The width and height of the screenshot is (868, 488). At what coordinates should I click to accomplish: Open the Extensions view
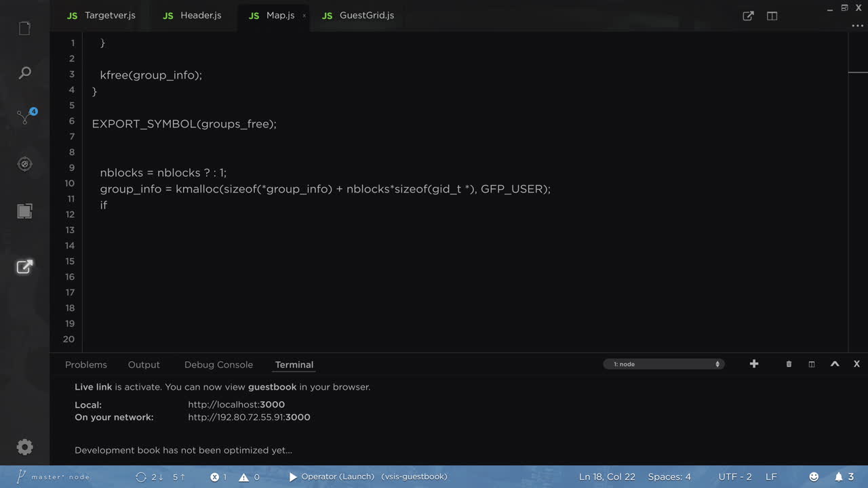[24, 211]
